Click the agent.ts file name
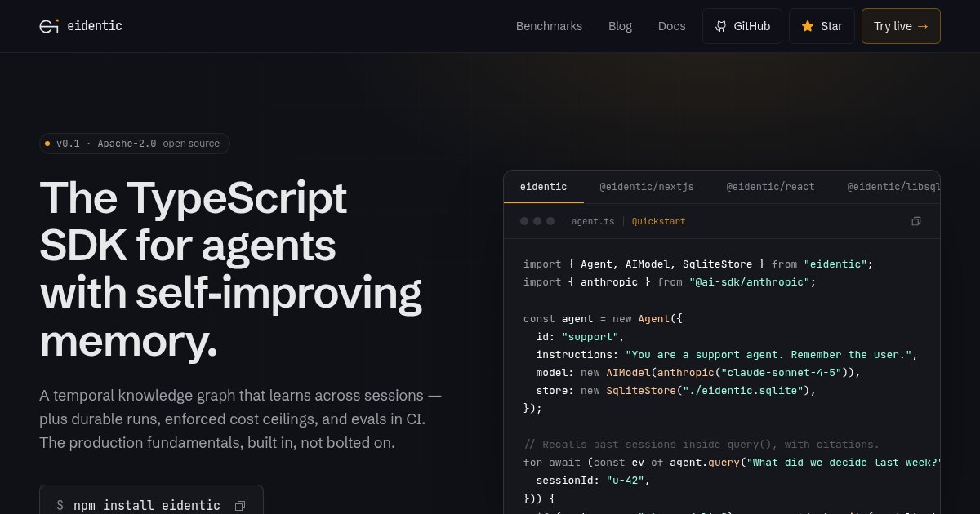The height and width of the screenshot is (514, 980). pos(593,221)
